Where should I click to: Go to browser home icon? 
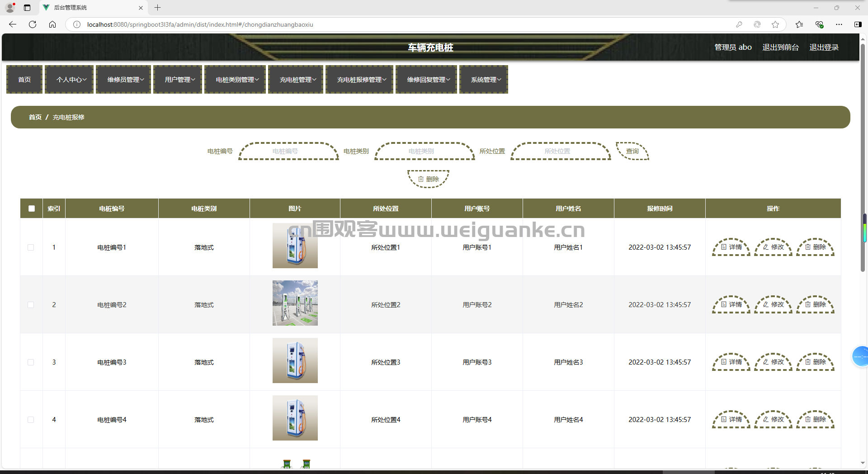[52, 24]
